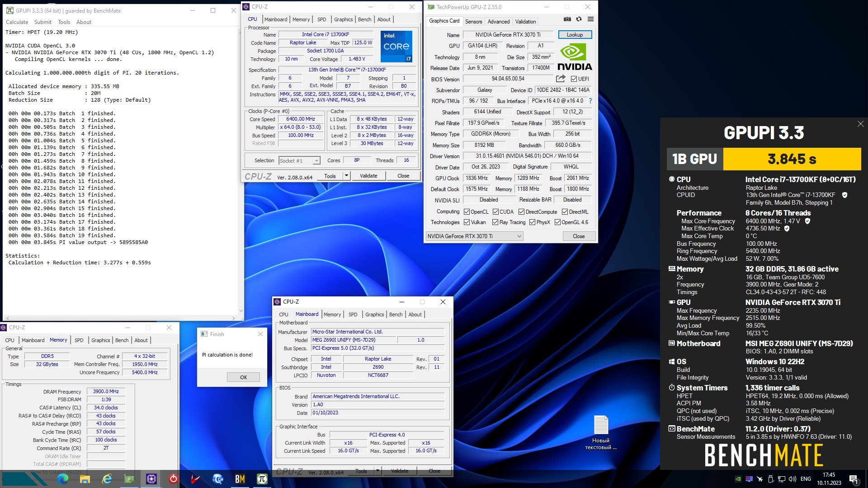Viewport: 868px width, 488px height.
Task: Click Validate in CPU-Z Mainboard window
Action: [400, 471]
